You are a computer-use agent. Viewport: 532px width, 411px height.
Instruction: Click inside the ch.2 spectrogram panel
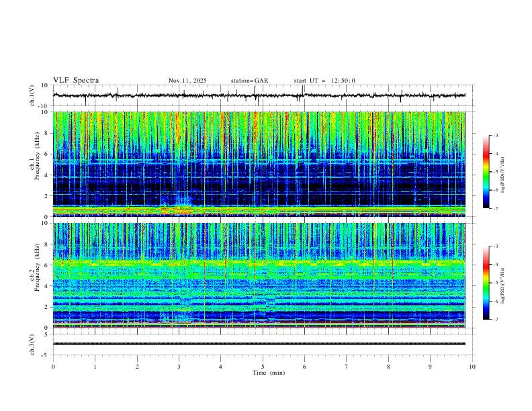(259, 275)
